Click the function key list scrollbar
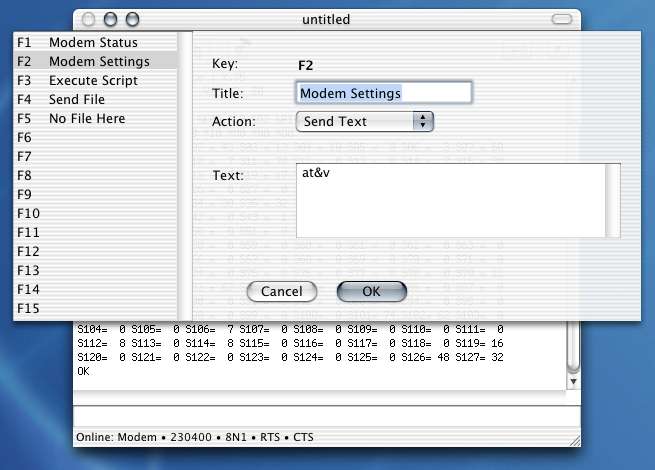The height and width of the screenshot is (470, 655). pos(184,175)
